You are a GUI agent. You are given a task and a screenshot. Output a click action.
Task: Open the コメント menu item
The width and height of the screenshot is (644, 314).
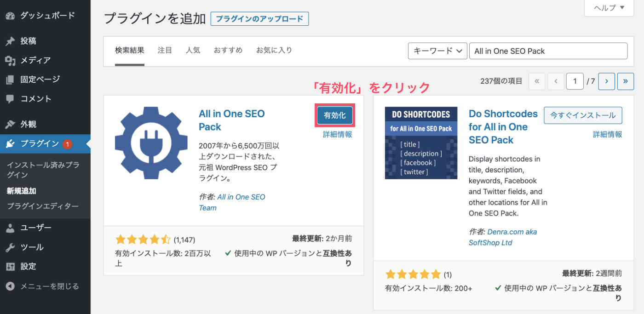click(45, 99)
